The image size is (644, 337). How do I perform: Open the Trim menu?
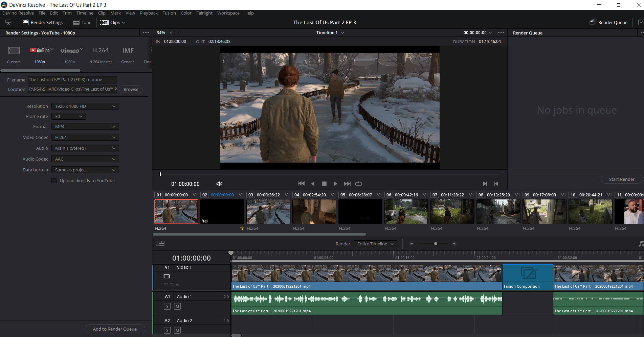pyautogui.click(x=67, y=13)
